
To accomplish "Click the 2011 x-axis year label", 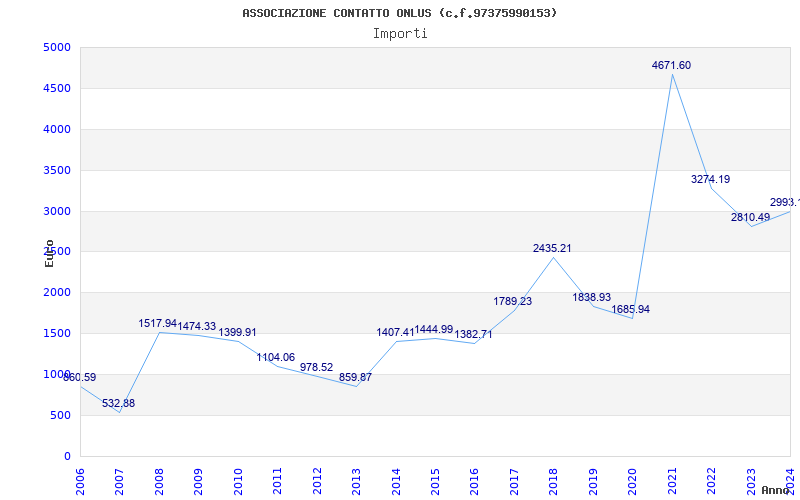I will pyautogui.click(x=277, y=482).
